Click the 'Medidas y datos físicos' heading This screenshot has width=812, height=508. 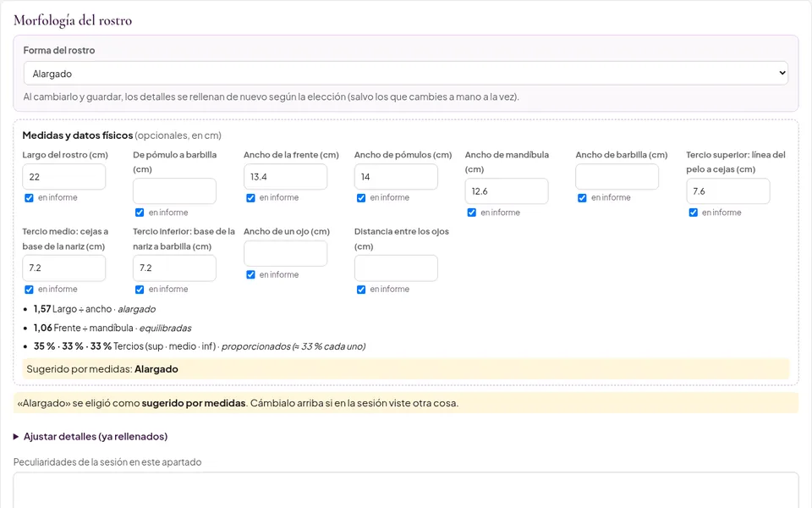[78, 135]
